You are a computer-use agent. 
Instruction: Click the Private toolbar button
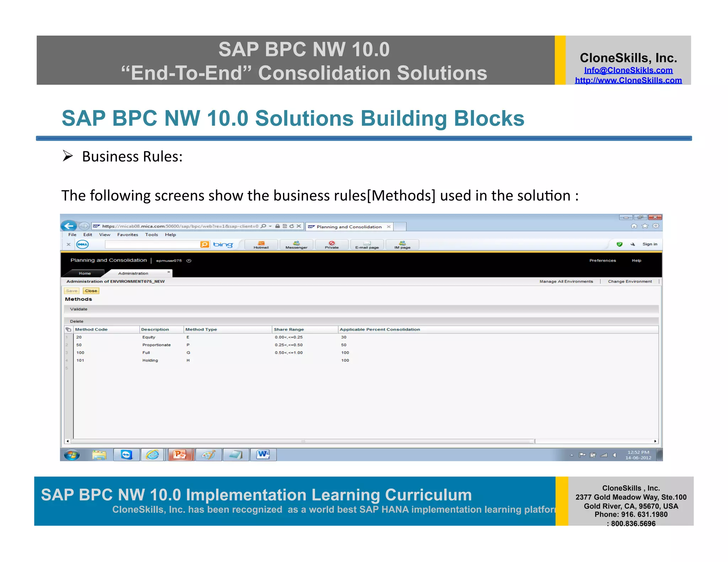tap(332, 245)
